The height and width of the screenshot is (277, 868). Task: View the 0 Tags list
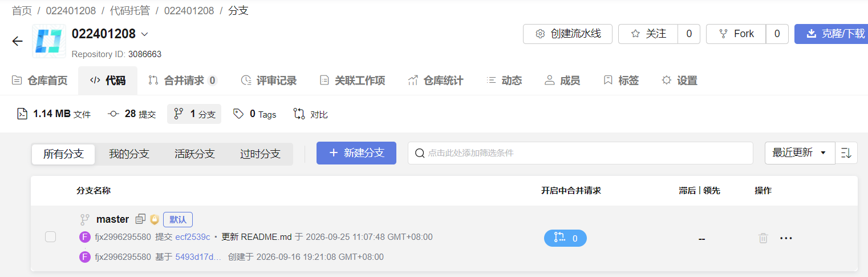(255, 114)
